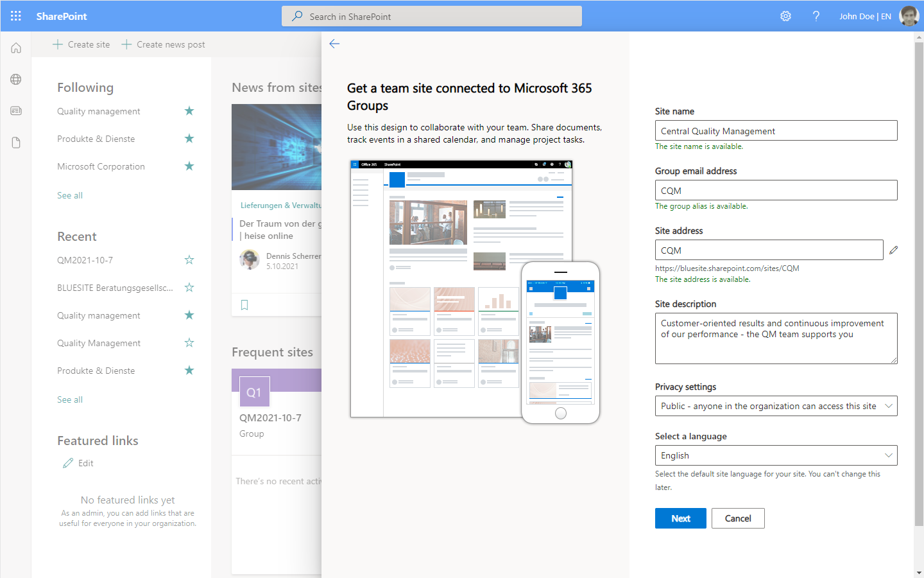Image resolution: width=924 pixels, height=578 pixels.
Task: Open Lieferungen & Verwaltu... news source link
Action: 281,206
